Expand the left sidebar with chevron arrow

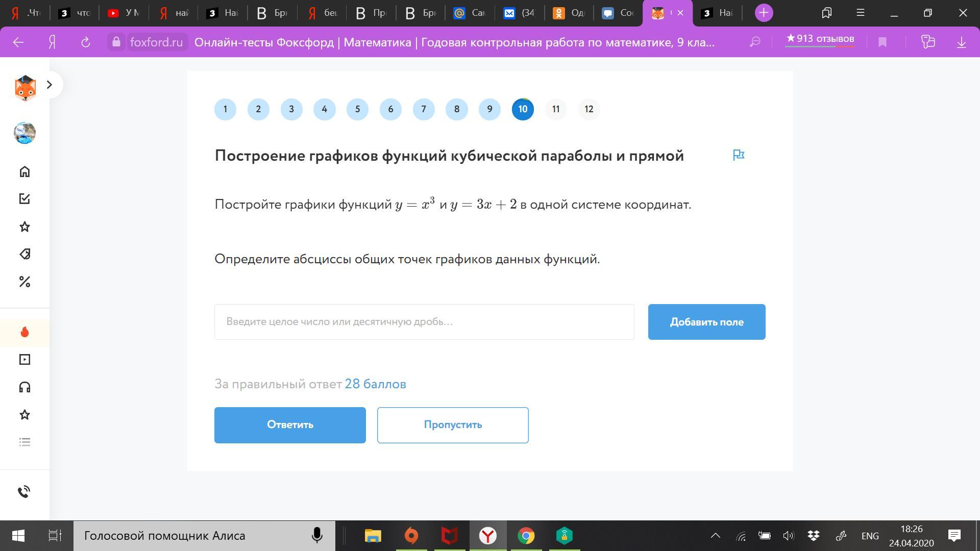50,85
